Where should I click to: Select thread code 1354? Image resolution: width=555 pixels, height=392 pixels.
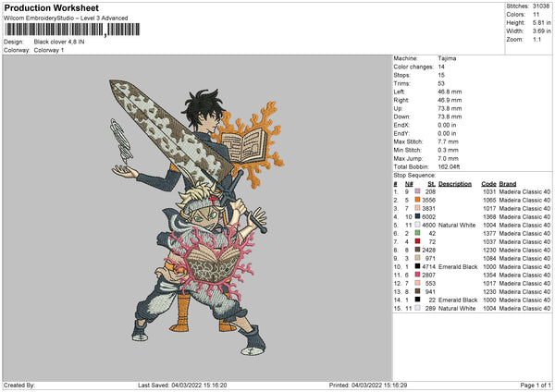(489, 275)
